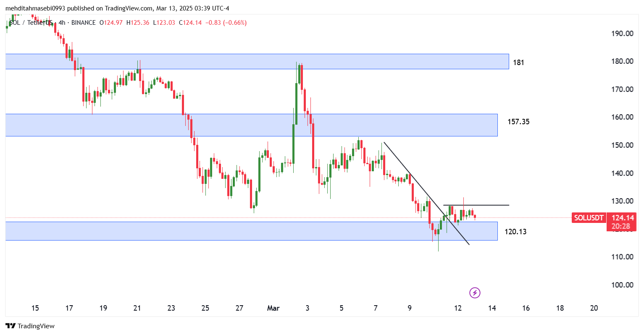Image resolution: width=644 pixels, height=335 pixels.
Task: Click the 180.00 price axis label
Action: (x=623, y=61)
